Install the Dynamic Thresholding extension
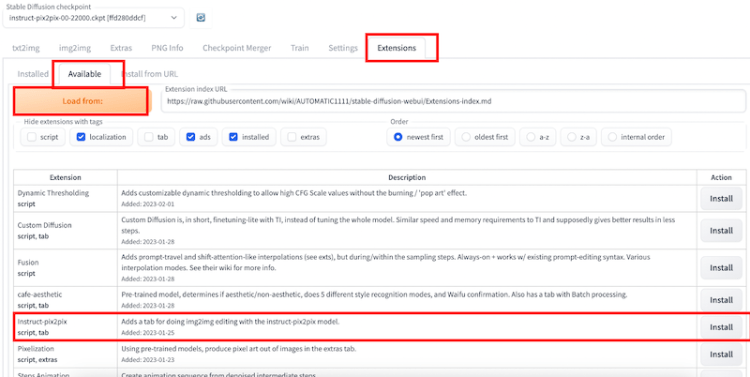750x377 pixels. tap(721, 199)
